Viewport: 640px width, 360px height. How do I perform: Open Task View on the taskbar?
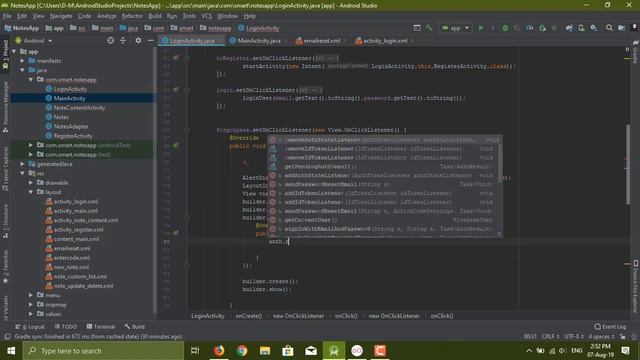(195, 351)
